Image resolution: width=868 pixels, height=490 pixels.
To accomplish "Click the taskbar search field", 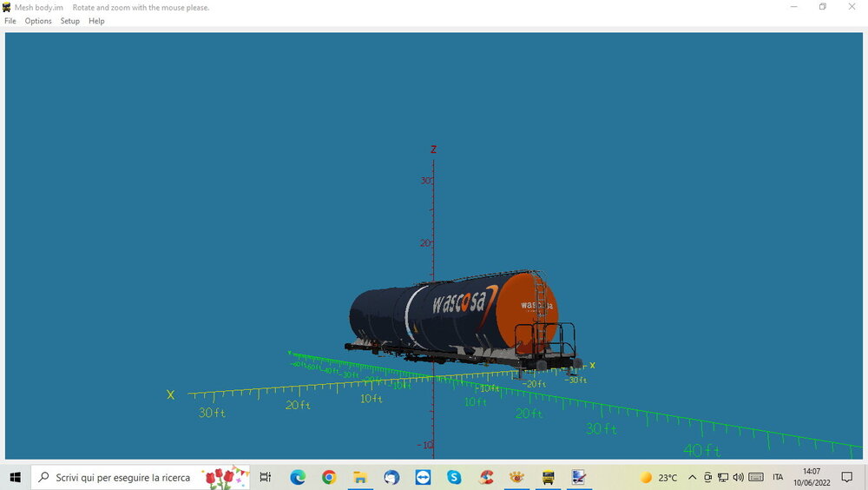I will click(x=141, y=477).
